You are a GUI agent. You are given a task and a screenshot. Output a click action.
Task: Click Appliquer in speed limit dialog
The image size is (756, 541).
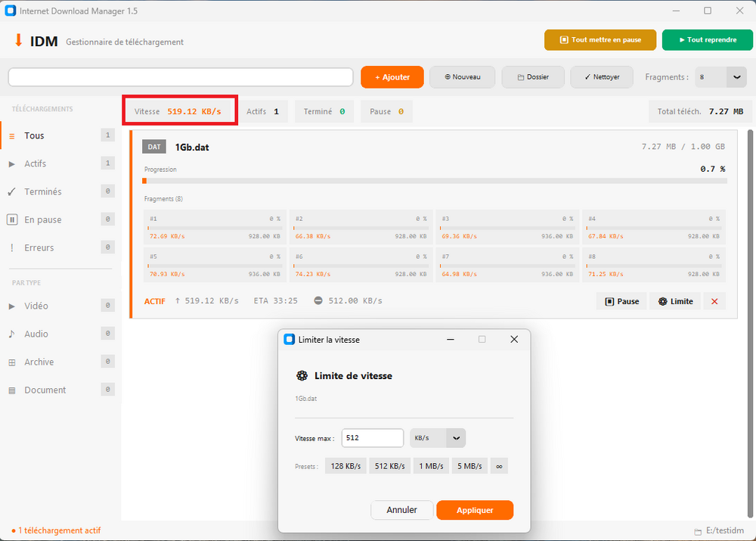pyautogui.click(x=475, y=510)
